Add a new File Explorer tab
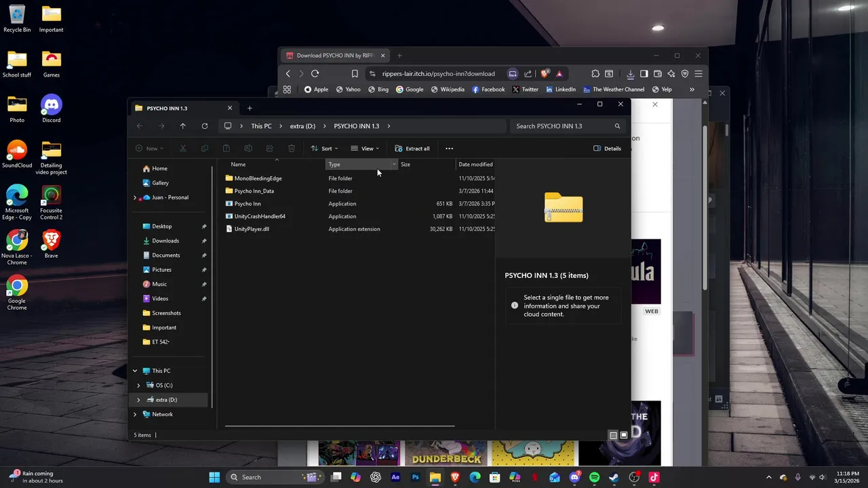The width and height of the screenshot is (868, 488). coord(250,108)
